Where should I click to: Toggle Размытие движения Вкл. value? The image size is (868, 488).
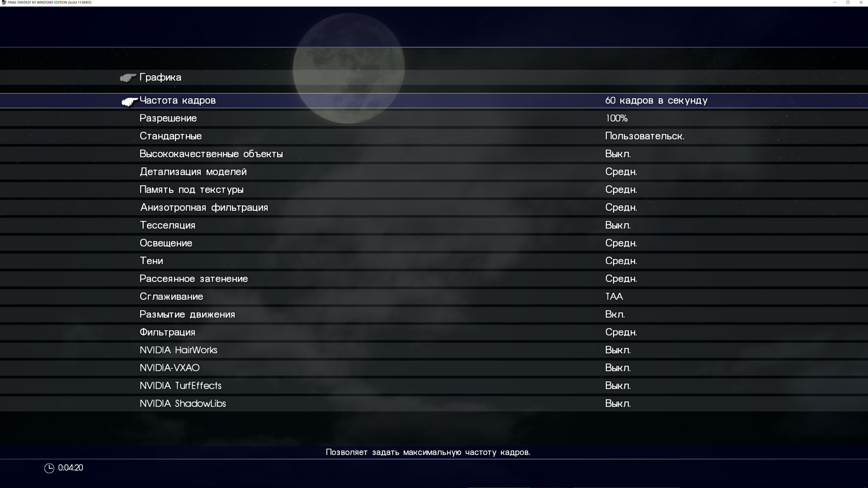click(x=615, y=314)
